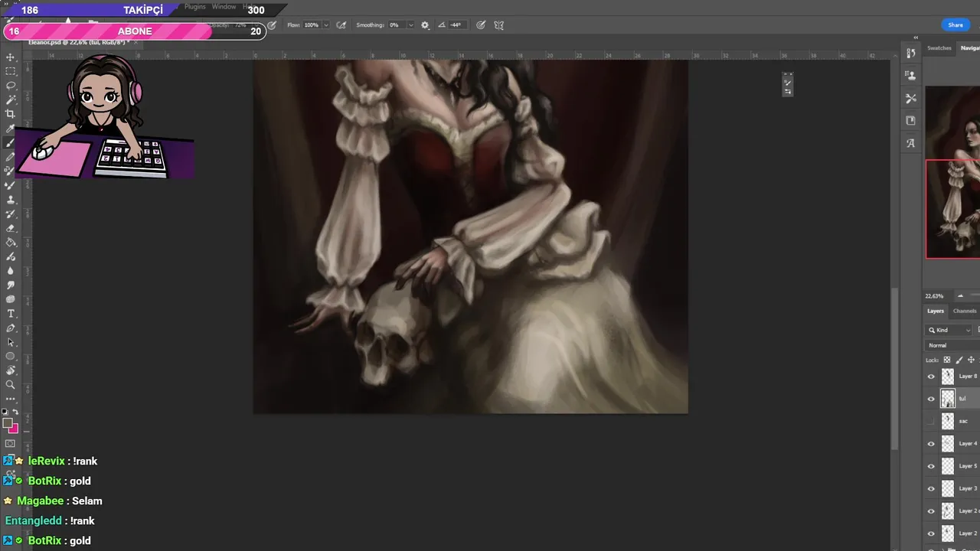Select the Paint Bucket tool
This screenshot has width=980, height=551.
(x=11, y=242)
